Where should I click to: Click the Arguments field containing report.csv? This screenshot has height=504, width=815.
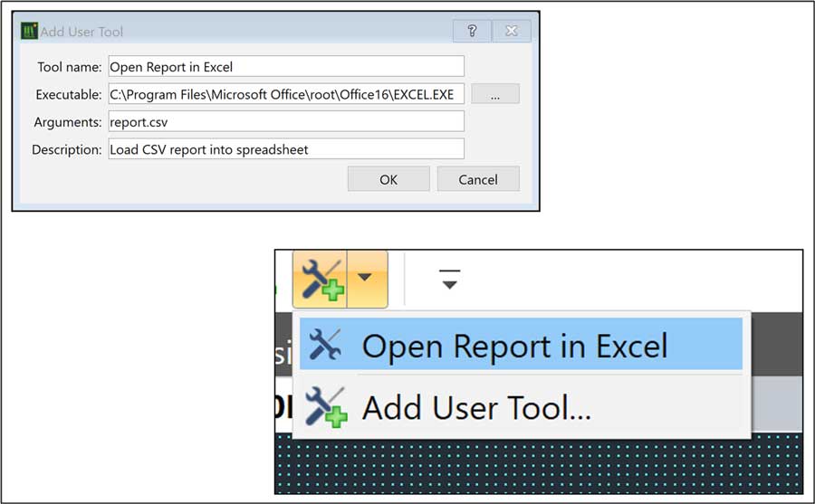coord(286,121)
